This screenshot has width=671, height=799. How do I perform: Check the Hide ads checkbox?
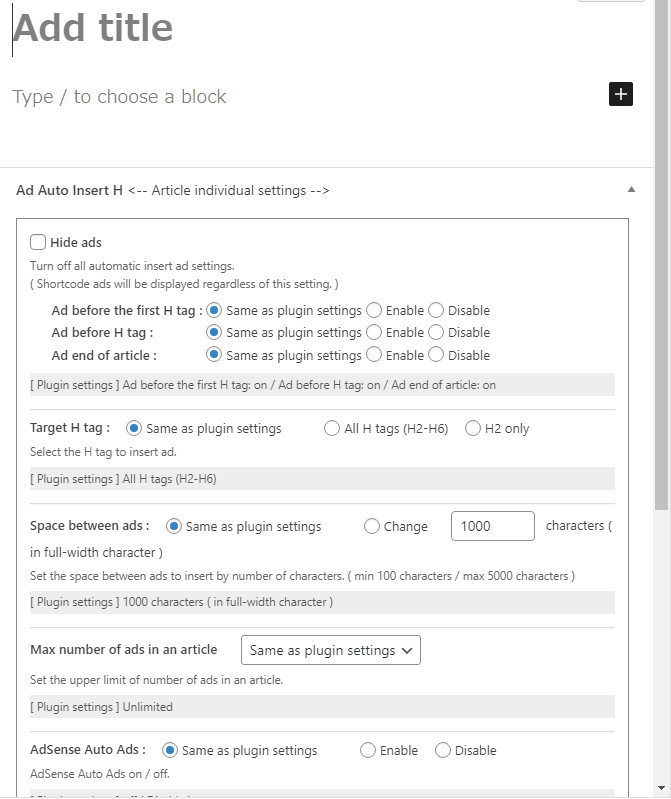38,242
